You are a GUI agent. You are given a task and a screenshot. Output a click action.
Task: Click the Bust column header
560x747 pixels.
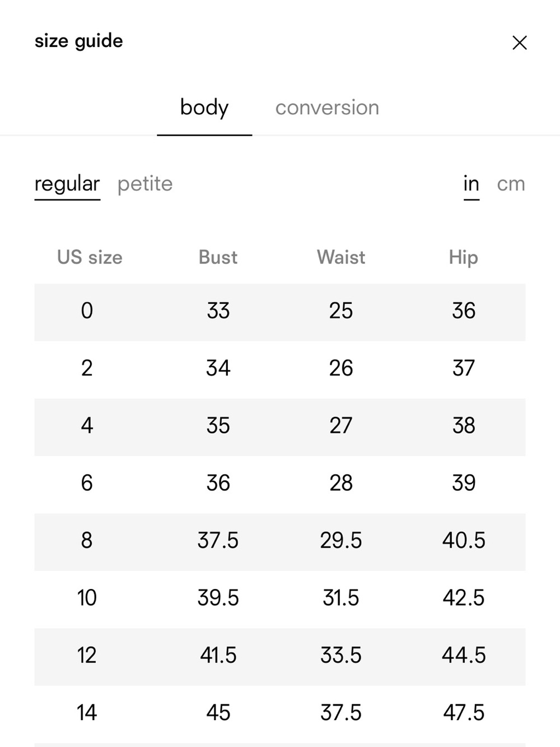pyautogui.click(x=218, y=257)
